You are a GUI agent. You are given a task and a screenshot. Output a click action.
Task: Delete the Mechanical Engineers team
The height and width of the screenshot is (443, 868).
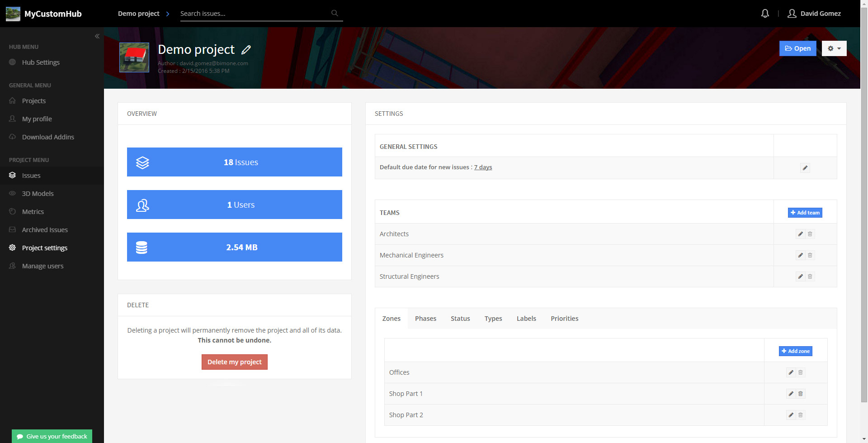(x=810, y=255)
